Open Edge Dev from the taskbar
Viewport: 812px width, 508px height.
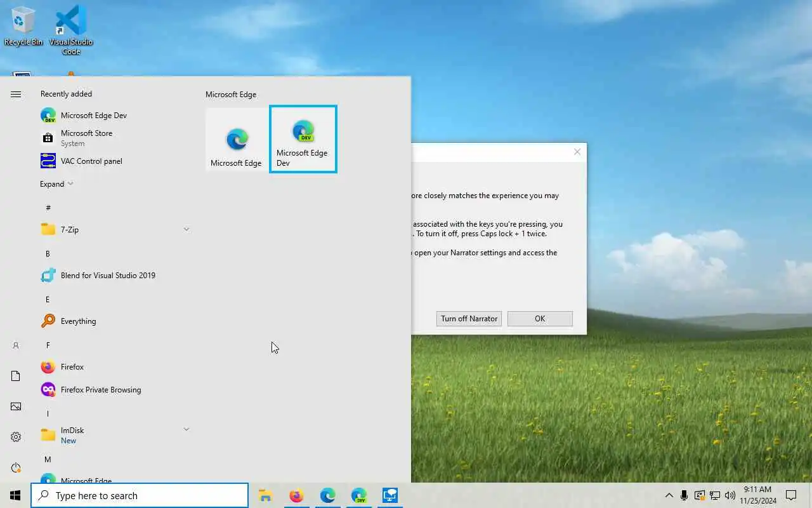[x=358, y=495]
